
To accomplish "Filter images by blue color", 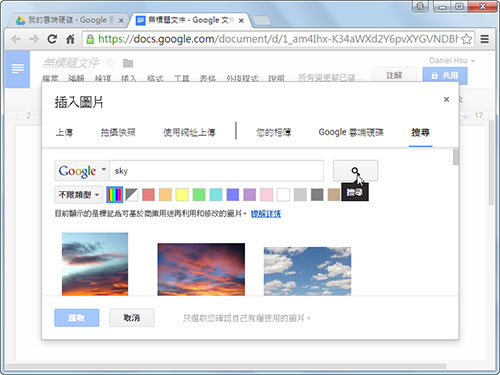I will click(233, 195).
